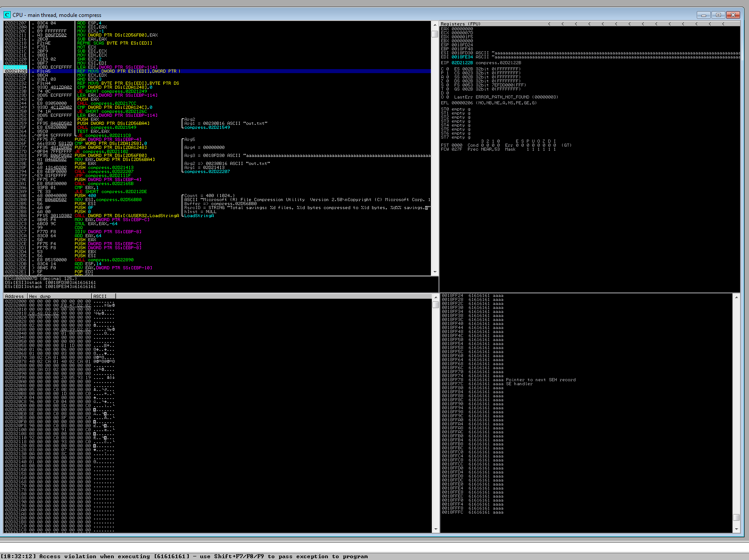Viewport: 749px width, 560px height.
Task: Click the 'FCW 027F' FPU control line
Action: (x=498, y=149)
